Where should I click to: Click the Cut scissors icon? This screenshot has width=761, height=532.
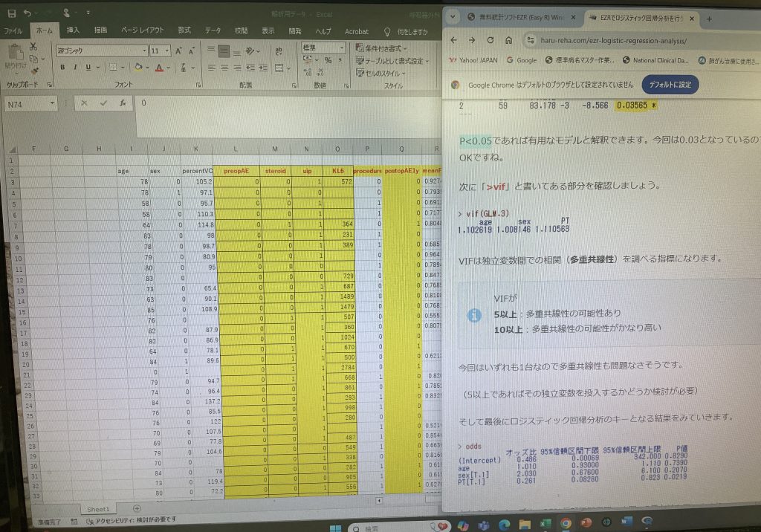pos(33,47)
